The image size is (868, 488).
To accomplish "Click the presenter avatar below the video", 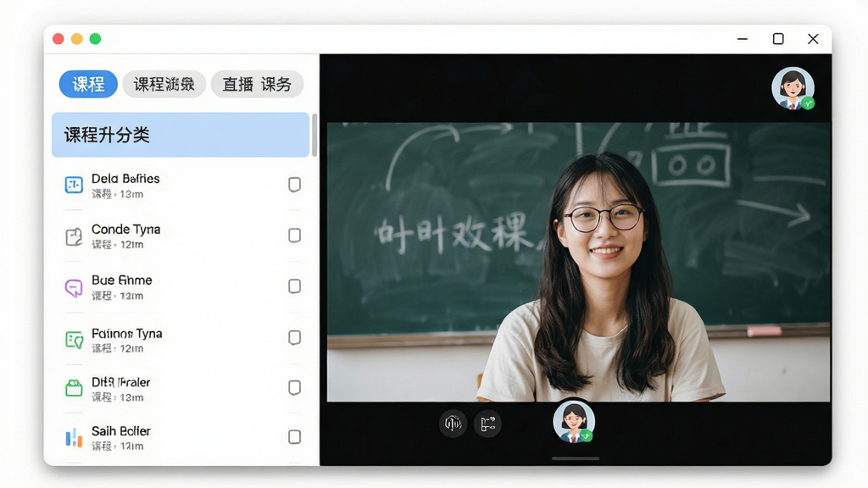I will (574, 422).
